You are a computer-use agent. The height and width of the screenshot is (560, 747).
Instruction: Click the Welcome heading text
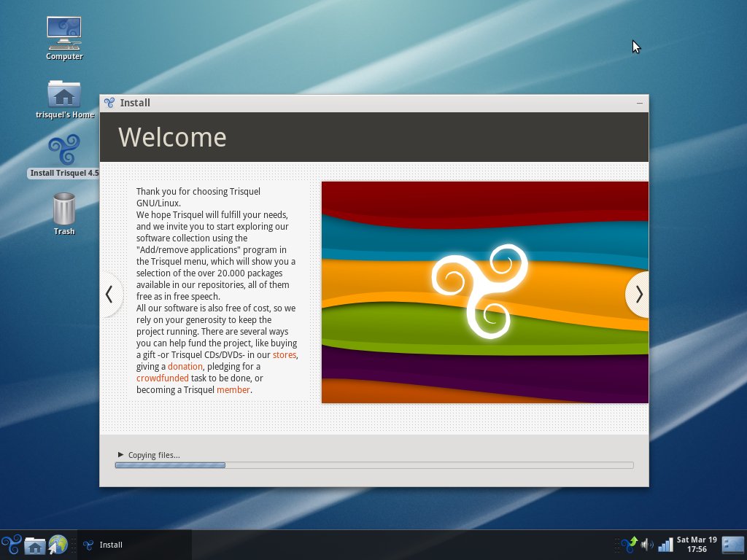pos(172,137)
